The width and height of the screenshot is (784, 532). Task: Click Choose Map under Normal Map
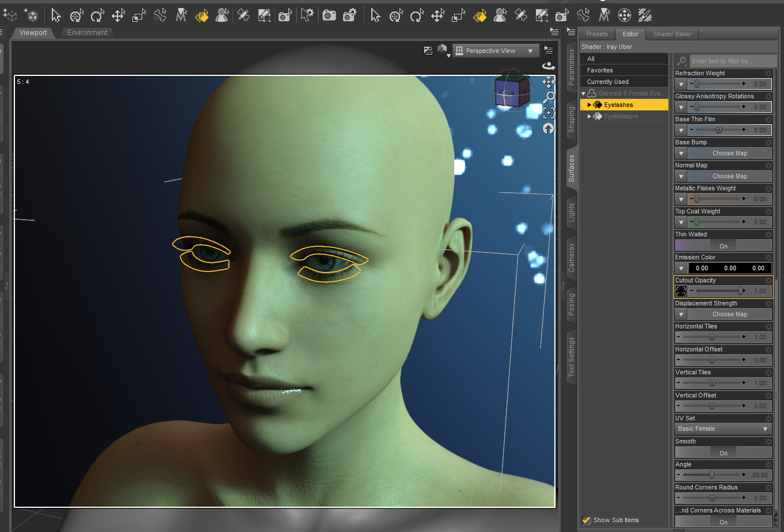click(x=729, y=177)
